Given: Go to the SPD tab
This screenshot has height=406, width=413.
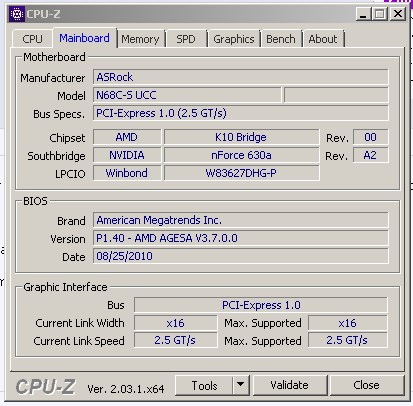Looking at the screenshot, I should (186, 39).
